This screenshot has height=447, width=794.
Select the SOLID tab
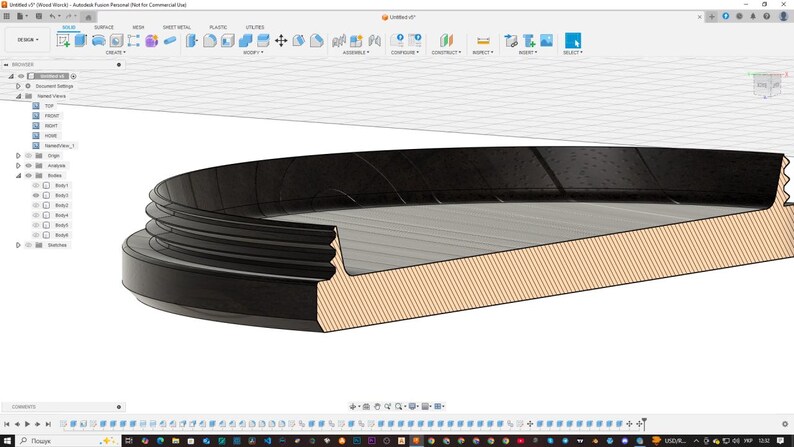(69, 27)
